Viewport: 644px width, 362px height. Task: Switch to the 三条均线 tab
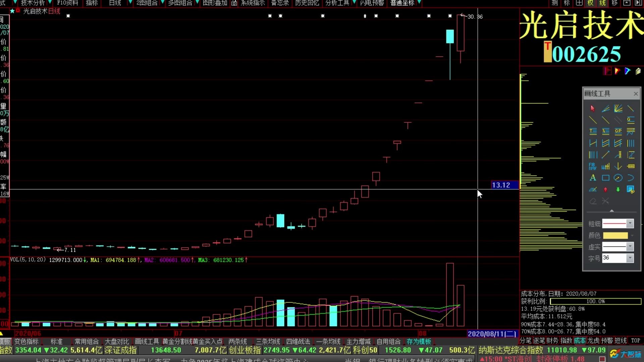(268, 341)
